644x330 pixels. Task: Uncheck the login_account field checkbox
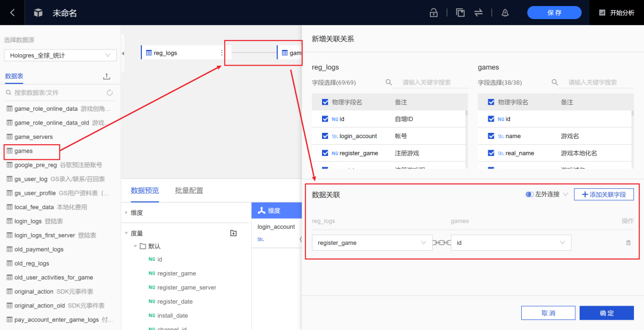click(x=326, y=136)
